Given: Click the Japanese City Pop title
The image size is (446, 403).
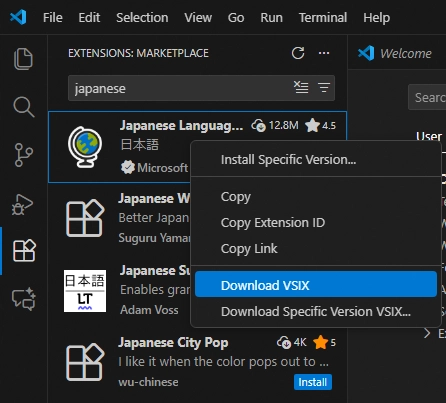Looking at the screenshot, I should click(173, 343).
